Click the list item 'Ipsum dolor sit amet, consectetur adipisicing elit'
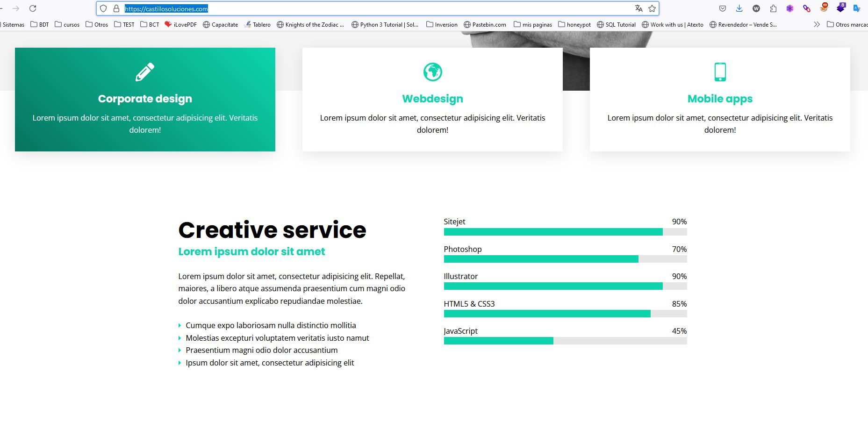The width and height of the screenshot is (868, 430). coord(270,363)
